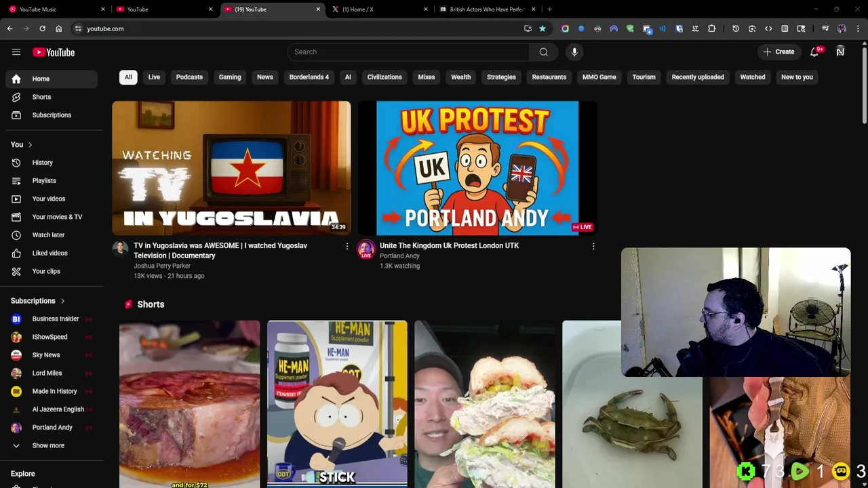Open IShowSpeed subscription
Screen dimensions: 868x488
point(52,337)
